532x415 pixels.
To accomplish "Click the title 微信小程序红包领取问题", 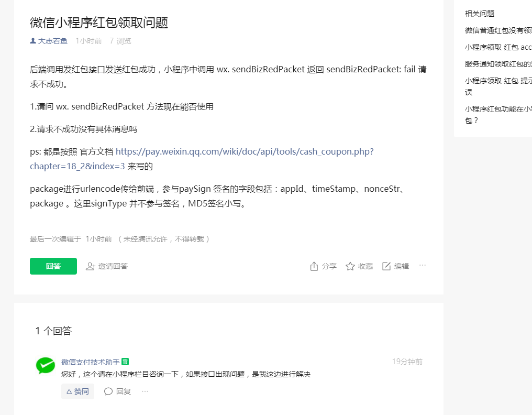I will (99, 23).
